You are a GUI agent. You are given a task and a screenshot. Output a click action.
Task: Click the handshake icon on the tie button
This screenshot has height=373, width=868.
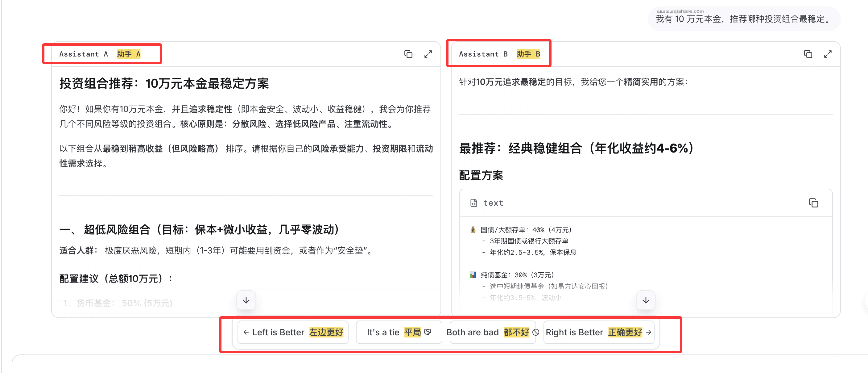(427, 332)
